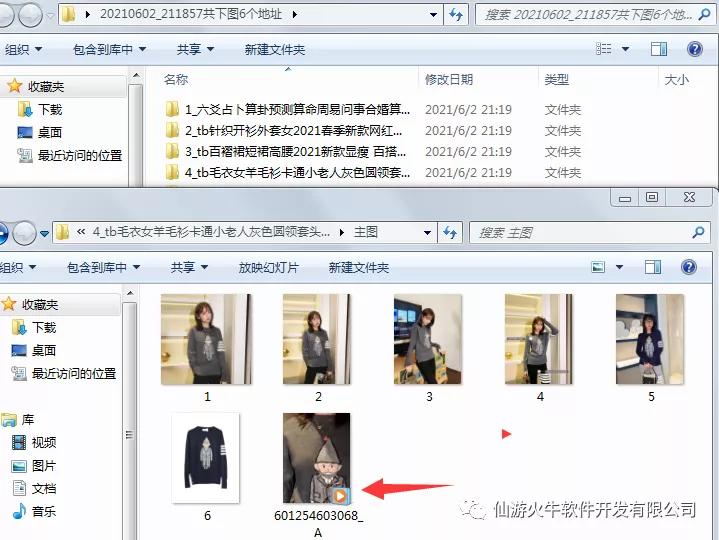This screenshot has width=719, height=540.
Task: Click front window forward navigation button
Action: [x=24, y=233]
